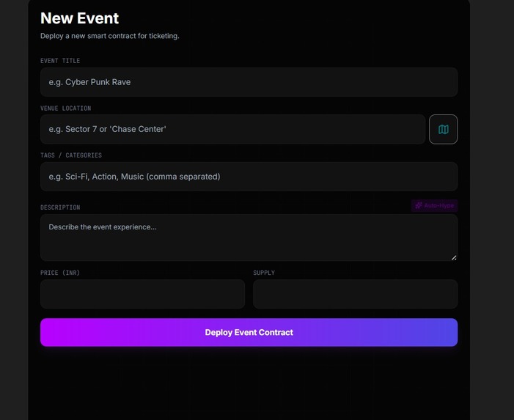Click the DESCRIPTION label
The image size is (514, 420).
tap(60, 207)
